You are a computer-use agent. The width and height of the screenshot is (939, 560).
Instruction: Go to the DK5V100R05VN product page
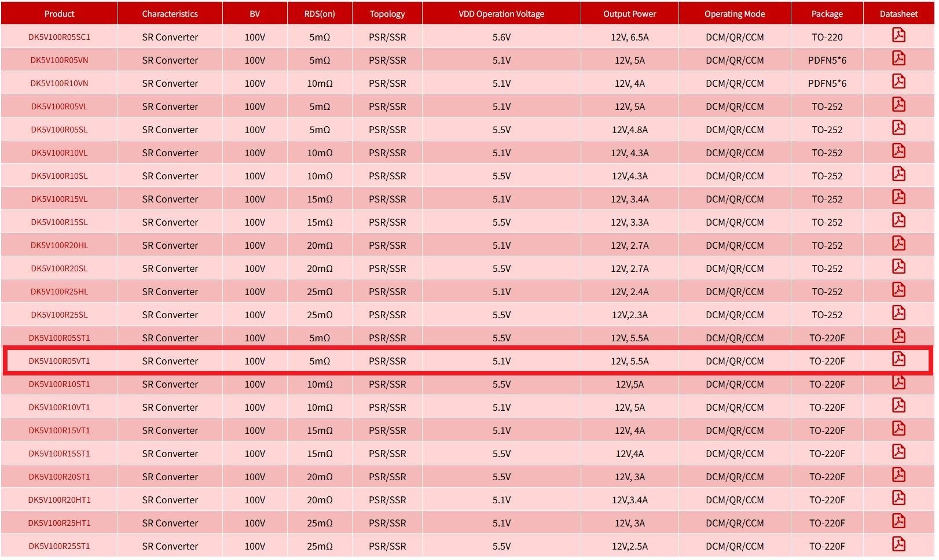(60, 60)
